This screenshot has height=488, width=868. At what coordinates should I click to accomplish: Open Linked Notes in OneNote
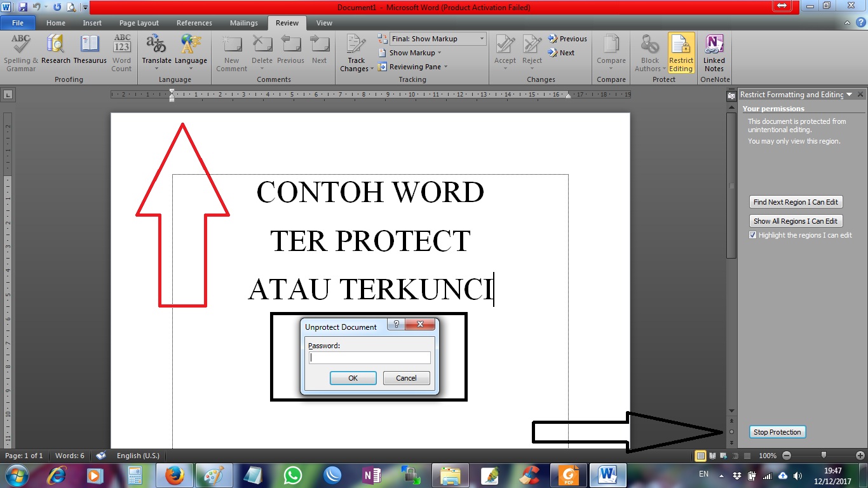point(714,53)
